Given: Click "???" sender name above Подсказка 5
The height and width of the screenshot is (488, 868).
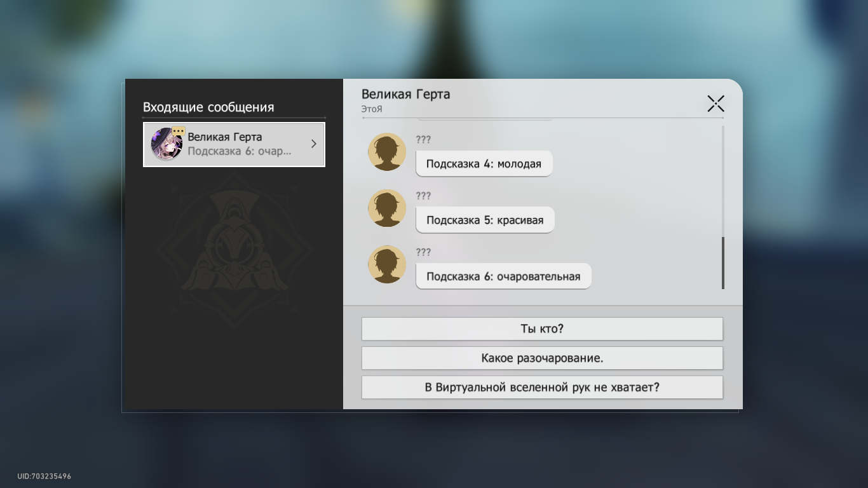Looking at the screenshot, I should 423,196.
